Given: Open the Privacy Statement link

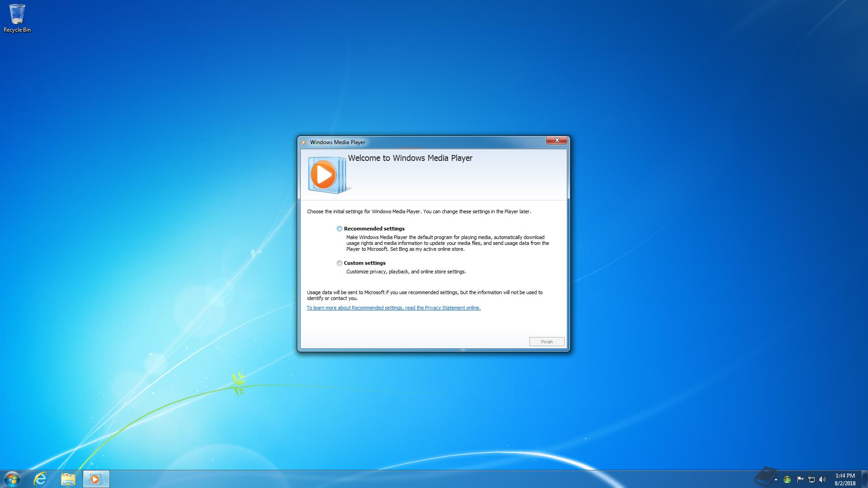Looking at the screenshot, I should pyautogui.click(x=393, y=308).
